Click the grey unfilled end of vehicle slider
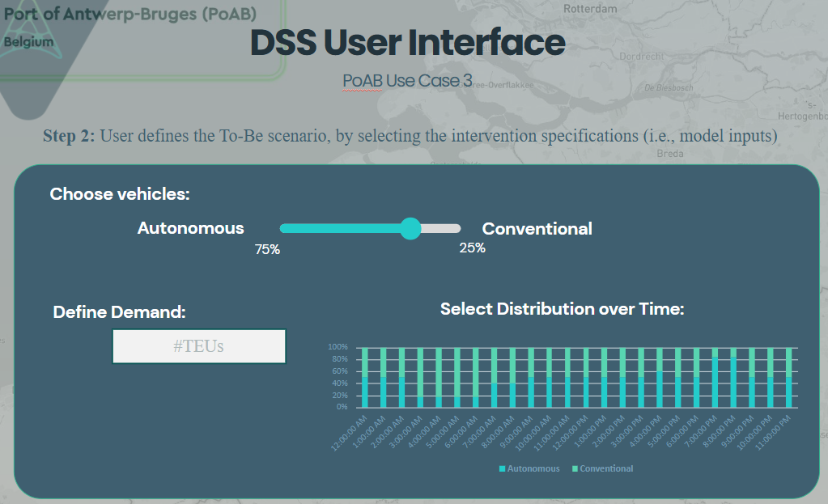This screenshot has width=828, height=504. click(443, 229)
